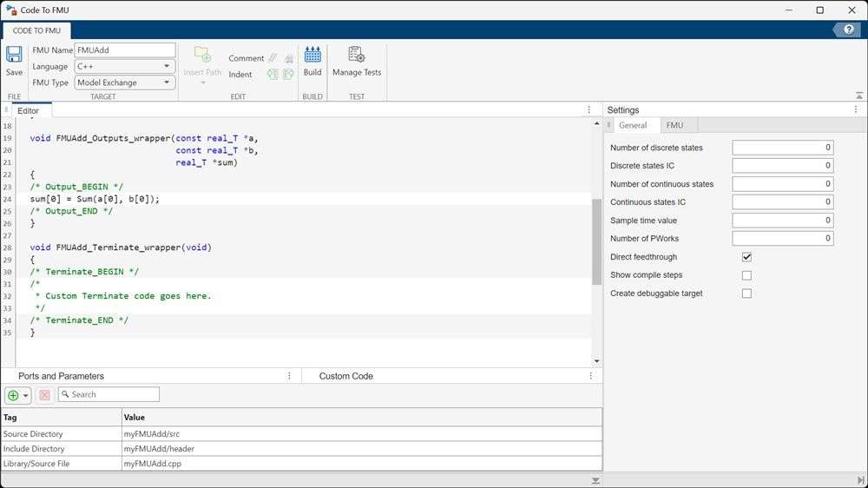Click the Library/Source File value myFMUAdd.cpp

tap(153, 464)
